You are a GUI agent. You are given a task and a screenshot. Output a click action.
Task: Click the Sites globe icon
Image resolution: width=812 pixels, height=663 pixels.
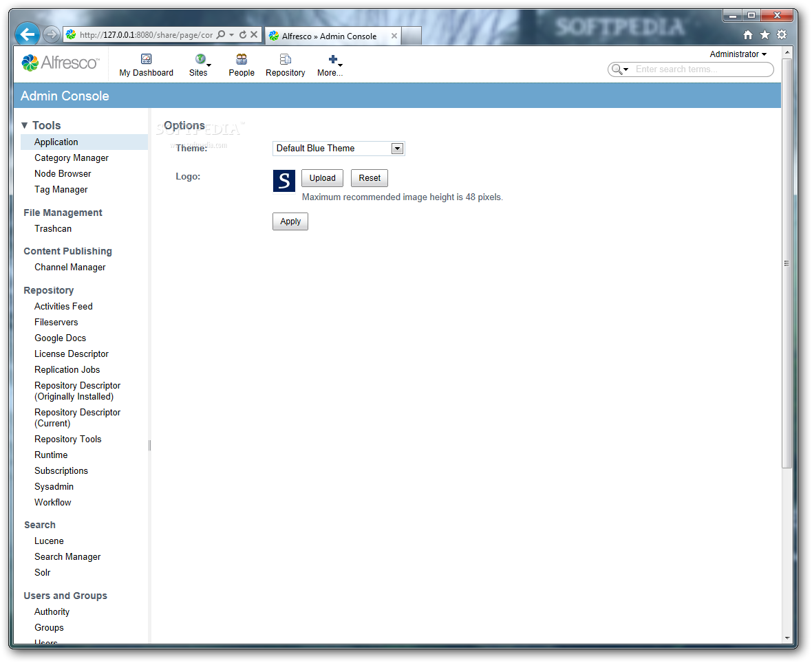click(200, 59)
